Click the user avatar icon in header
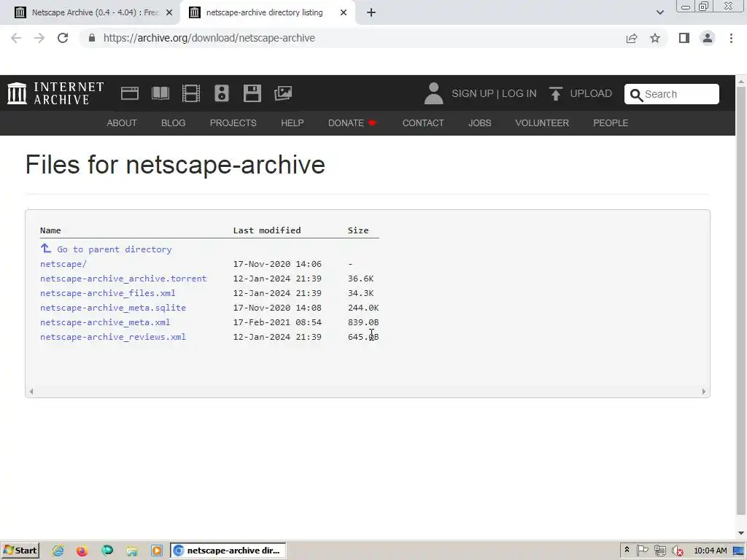Screen dimensions: 747x560 (x=433, y=93)
